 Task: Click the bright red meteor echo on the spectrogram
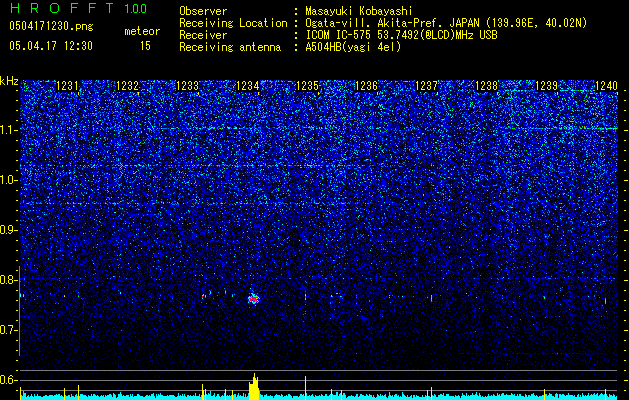click(254, 299)
